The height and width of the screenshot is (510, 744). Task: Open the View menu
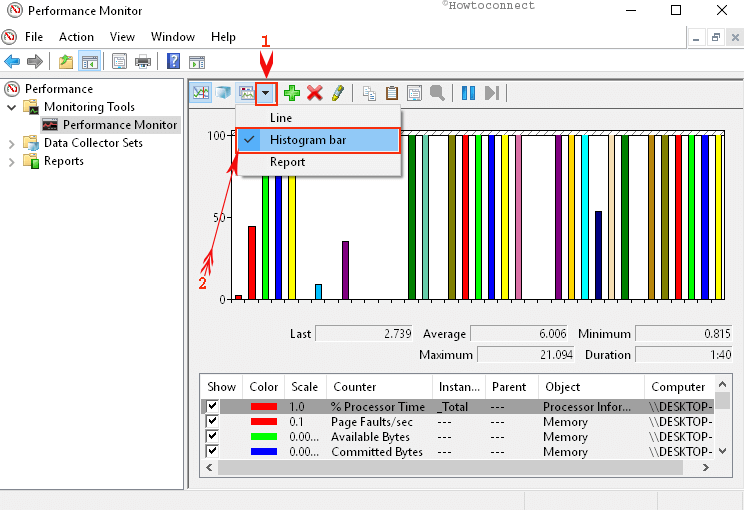[x=122, y=37]
